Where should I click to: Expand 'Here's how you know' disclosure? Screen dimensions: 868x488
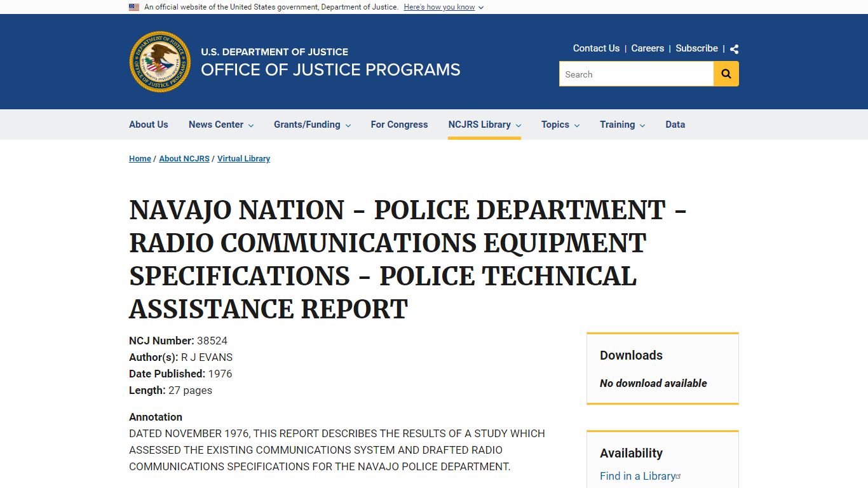click(x=444, y=7)
